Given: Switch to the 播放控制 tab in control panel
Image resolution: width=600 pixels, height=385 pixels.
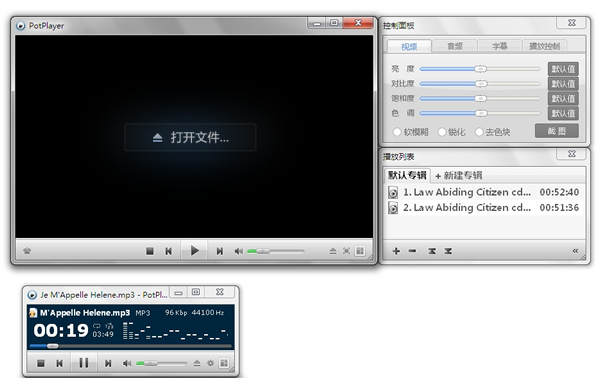Looking at the screenshot, I should (x=544, y=46).
